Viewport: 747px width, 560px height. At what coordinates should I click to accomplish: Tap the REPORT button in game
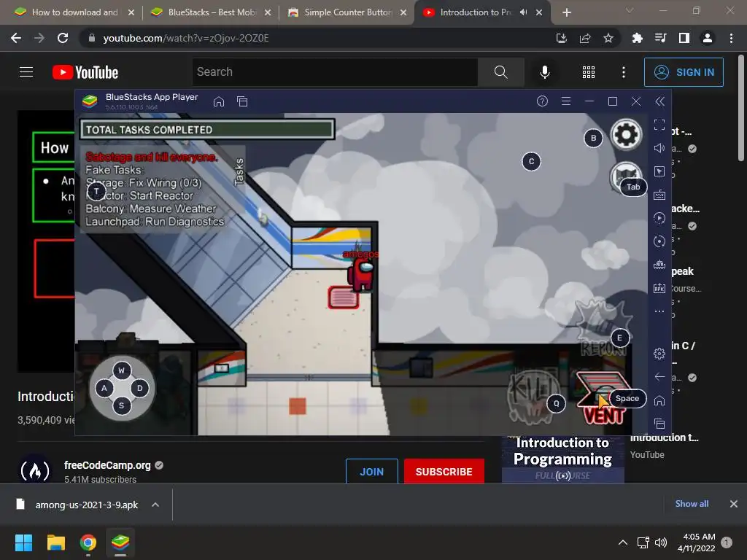(603, 329)
